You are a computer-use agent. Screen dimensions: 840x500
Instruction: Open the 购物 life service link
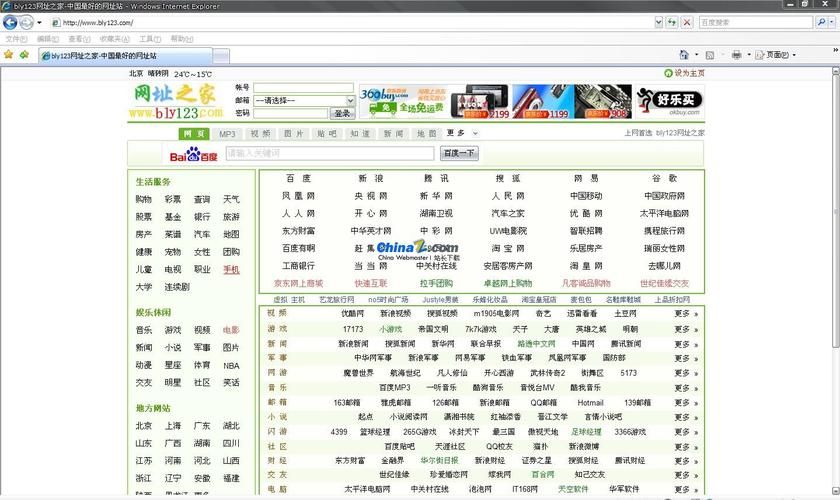pyautogui.click(x=144, y=199)
